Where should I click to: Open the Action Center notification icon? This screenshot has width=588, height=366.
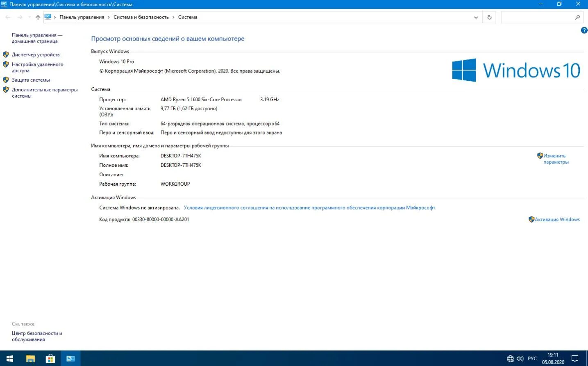(x=575, y=359)
